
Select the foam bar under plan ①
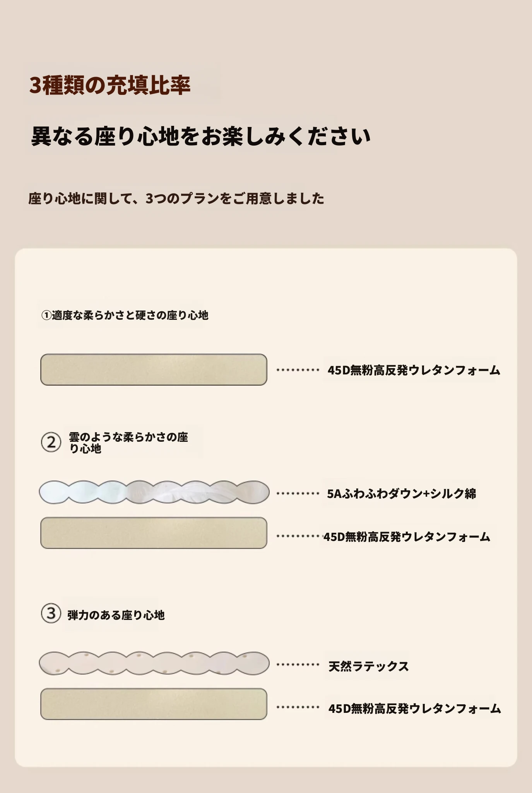(x=154, y=369)
